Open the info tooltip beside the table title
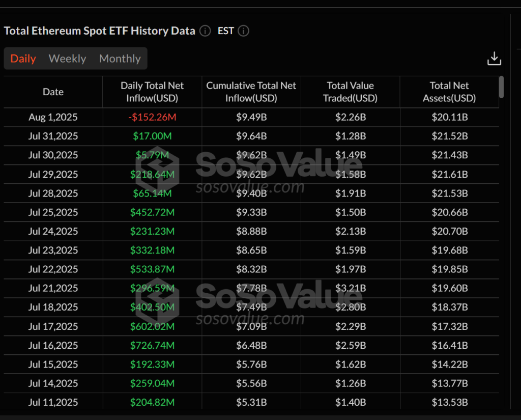521x420 pixels. pos(205,31)
